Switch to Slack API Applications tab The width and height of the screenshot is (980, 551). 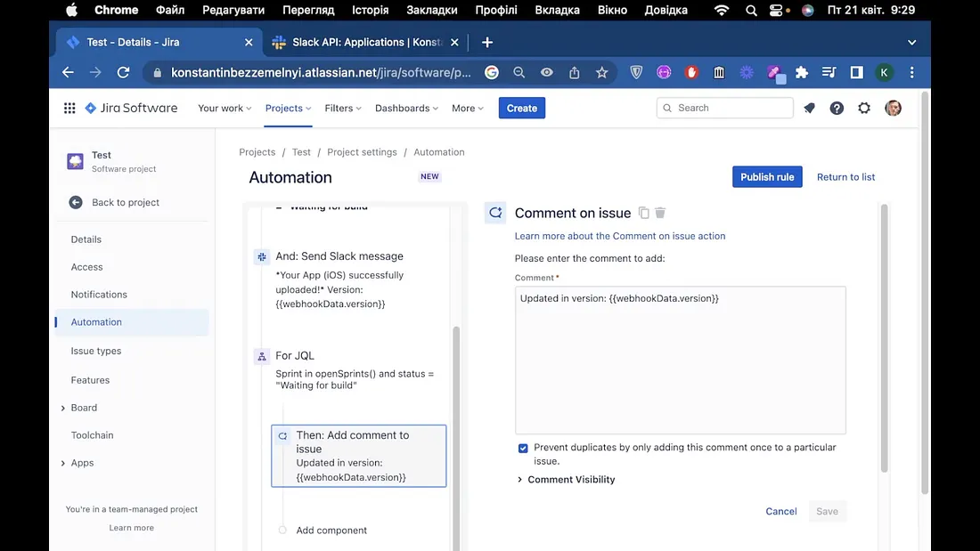tap(366, 43)
